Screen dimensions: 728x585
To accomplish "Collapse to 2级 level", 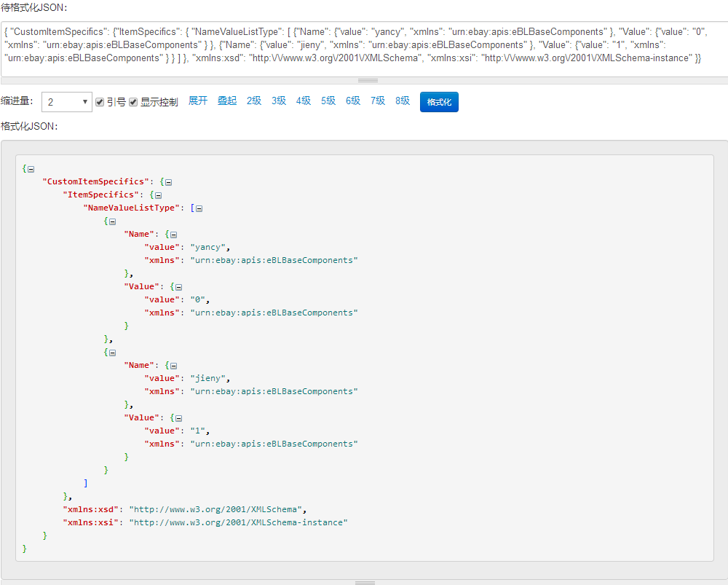I will click(x=254, y=101).
